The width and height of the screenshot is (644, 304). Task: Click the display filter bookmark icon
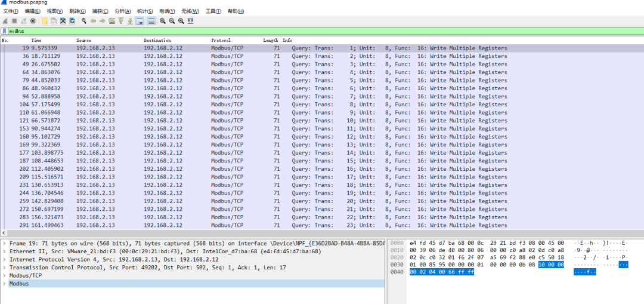(x=5, y=31)
